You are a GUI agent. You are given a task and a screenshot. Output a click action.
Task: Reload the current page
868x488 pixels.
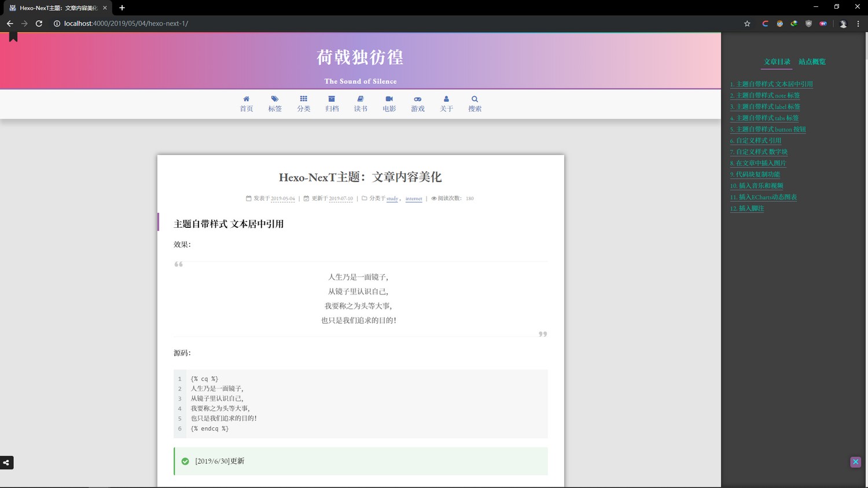click(39, 24)
